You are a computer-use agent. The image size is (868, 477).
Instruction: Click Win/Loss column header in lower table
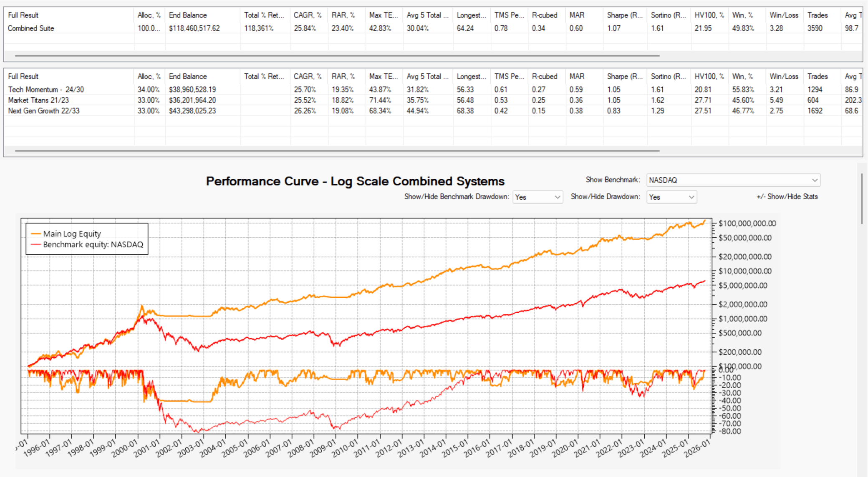tap(784, 76)
